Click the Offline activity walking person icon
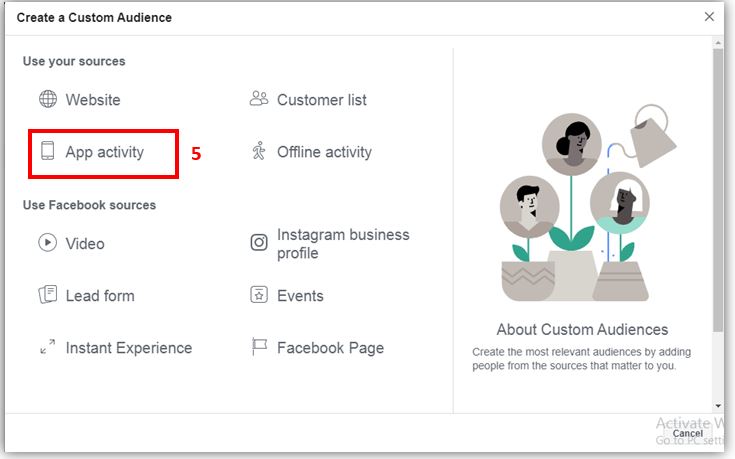Screen dimensions: 735x459 pos(259,151)
